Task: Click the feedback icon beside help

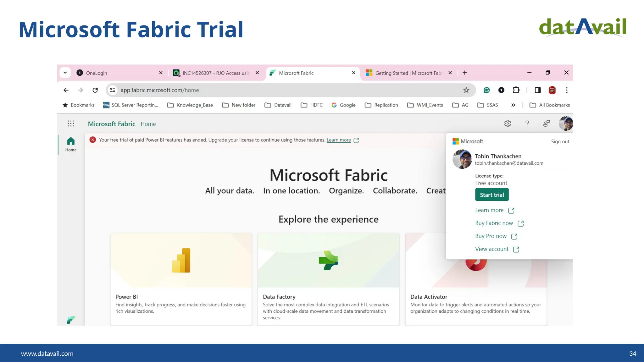Action: [547, 123]
